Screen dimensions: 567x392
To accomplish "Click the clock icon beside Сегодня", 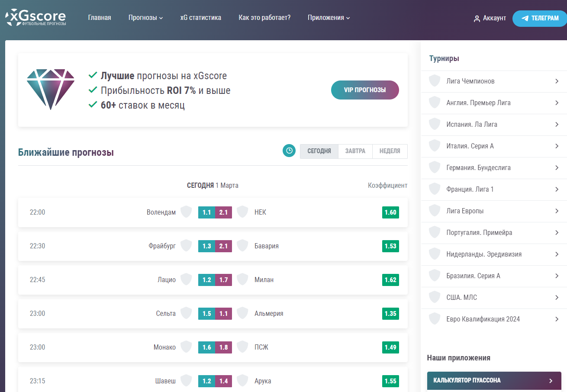I will pos(289,151).
